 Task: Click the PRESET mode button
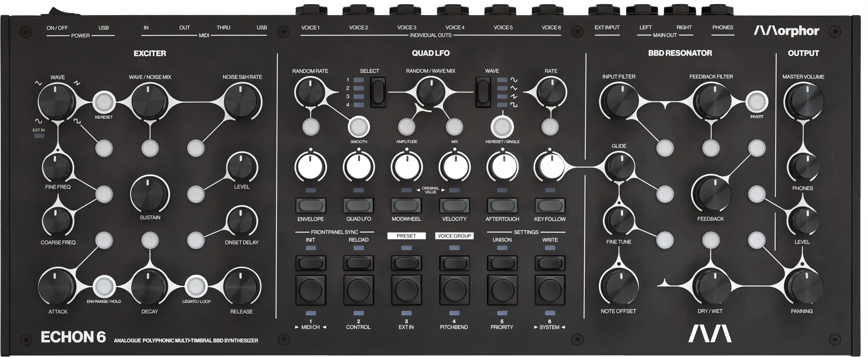pos(406,263)
